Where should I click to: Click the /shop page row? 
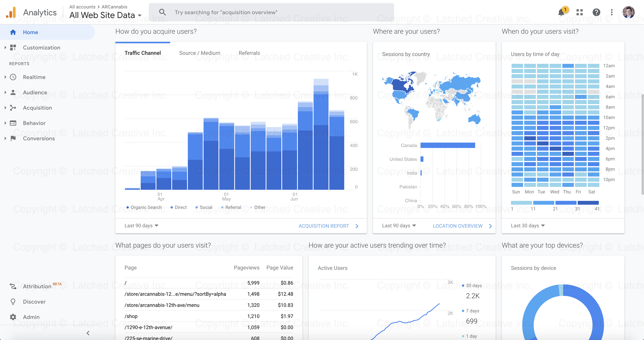(x=209, y=316)
